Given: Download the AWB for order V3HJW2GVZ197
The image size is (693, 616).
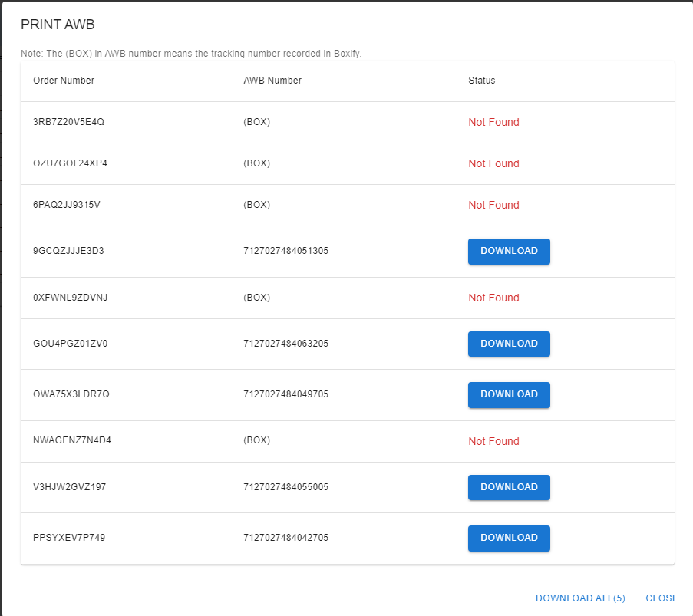Looking at the screenshot, I should [x=509, y=487].
